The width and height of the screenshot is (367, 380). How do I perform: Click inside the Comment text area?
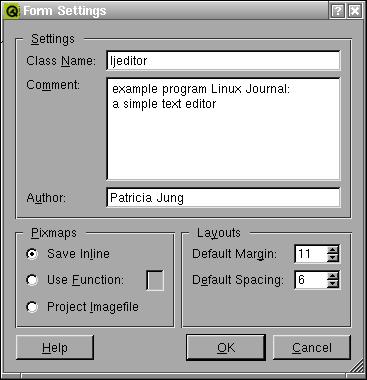pyautogui.click(x=223, y=129)
